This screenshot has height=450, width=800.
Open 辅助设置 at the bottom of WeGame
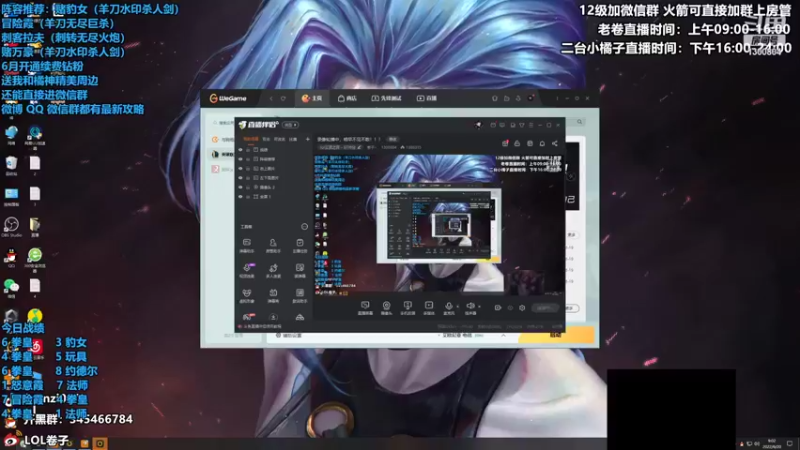pos(289,336)
